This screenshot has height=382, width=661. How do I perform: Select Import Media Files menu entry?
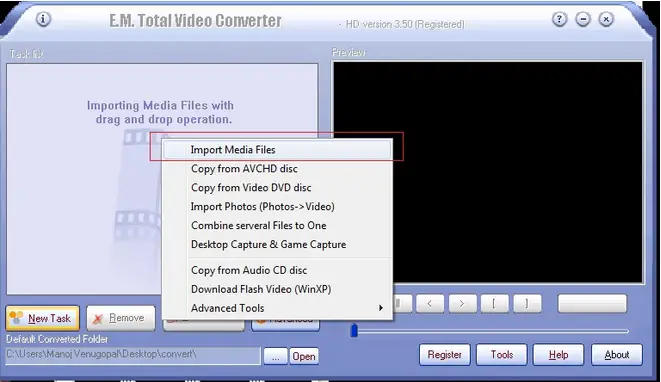point(277,150)
